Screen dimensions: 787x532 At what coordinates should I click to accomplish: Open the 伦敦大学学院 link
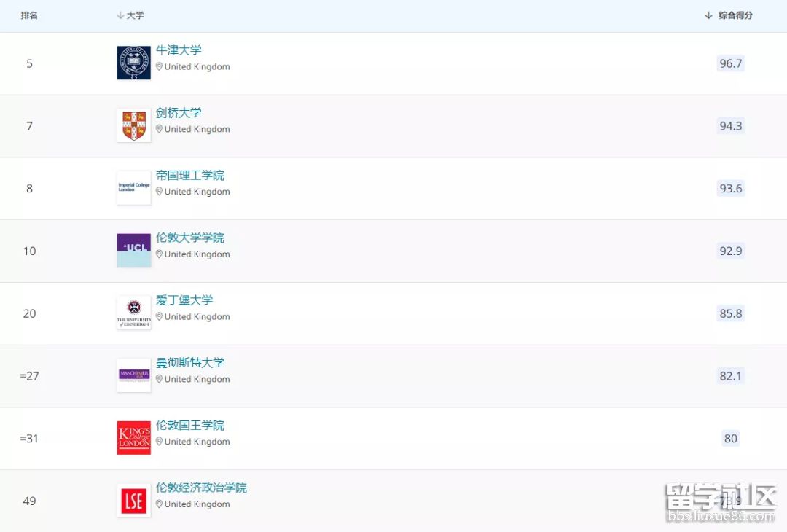(190, 238)
